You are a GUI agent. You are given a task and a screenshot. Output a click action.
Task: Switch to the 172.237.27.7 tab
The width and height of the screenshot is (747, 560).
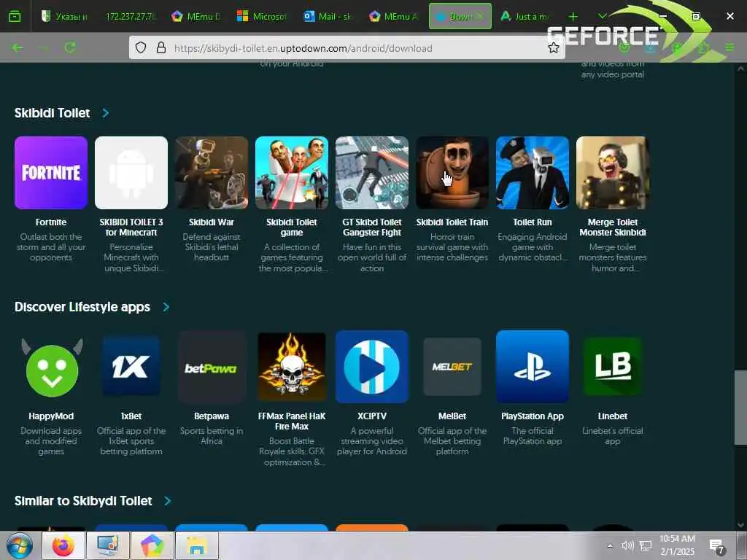pos(130,16)
